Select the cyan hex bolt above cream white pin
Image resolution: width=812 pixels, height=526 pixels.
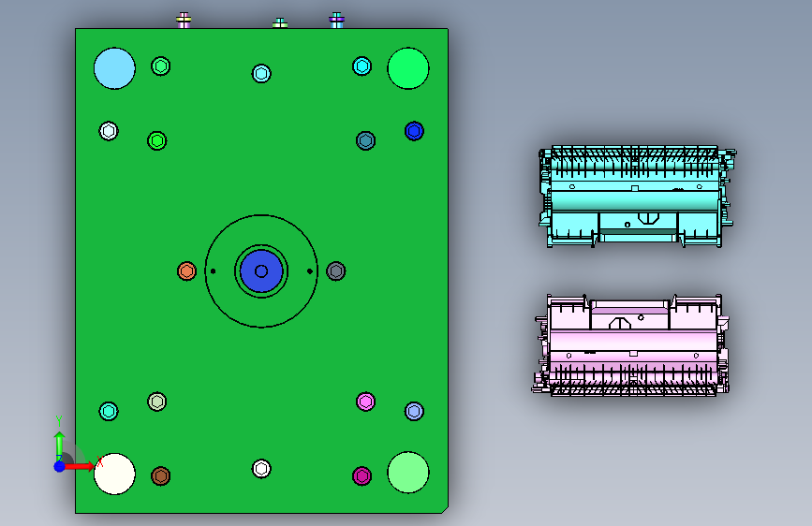109,411
